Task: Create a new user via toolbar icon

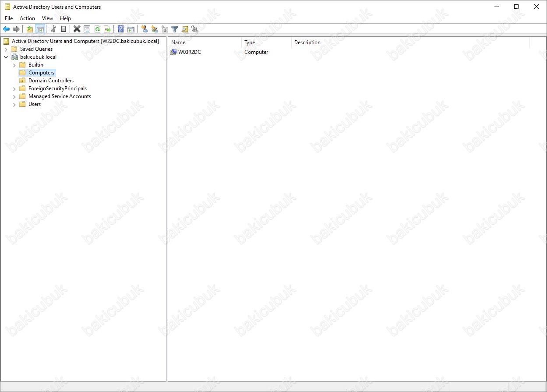Action: coord(144,29)
